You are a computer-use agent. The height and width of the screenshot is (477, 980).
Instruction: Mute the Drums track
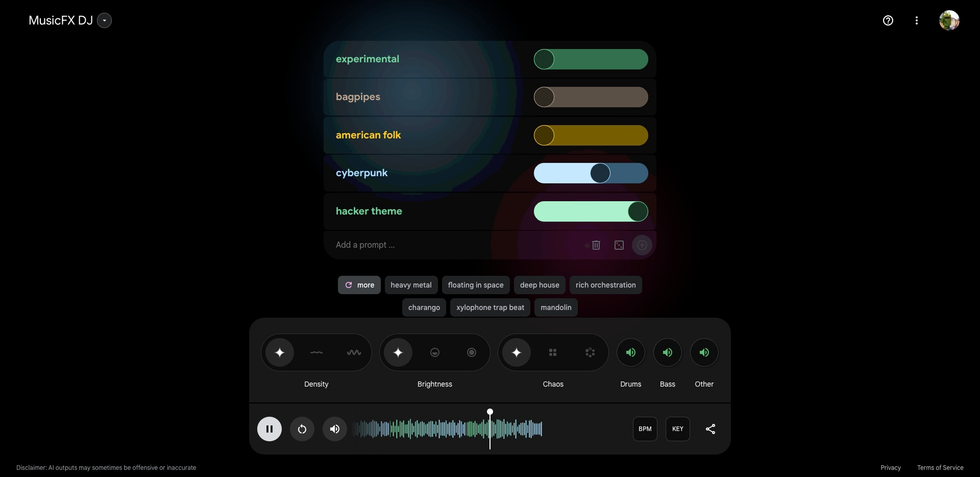[631, 352]
